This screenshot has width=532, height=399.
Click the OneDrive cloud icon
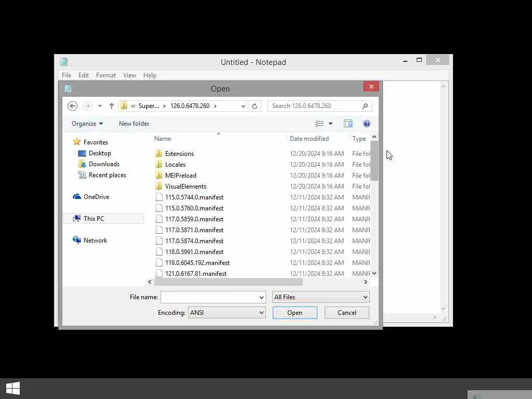77,196
